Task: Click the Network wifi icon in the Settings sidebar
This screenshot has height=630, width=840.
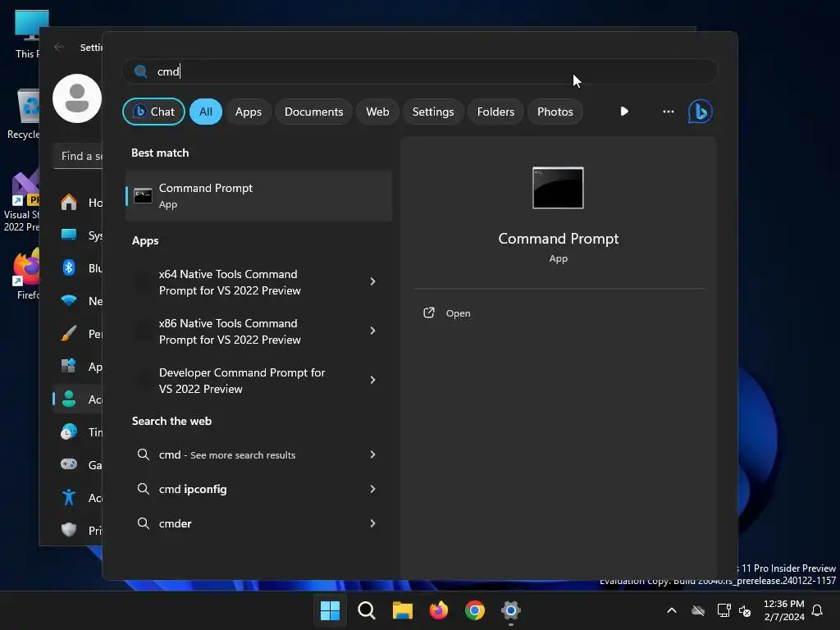Action: click(x=69, y=300)
